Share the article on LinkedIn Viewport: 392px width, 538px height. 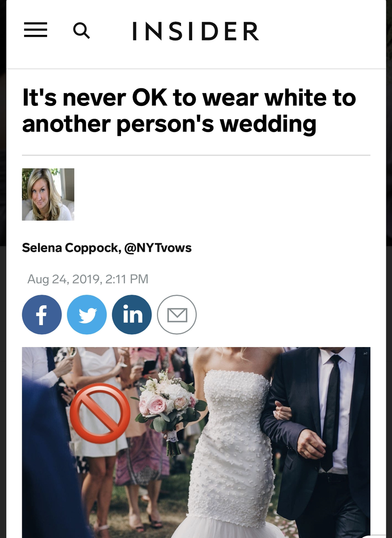click(x=132, y=315)
